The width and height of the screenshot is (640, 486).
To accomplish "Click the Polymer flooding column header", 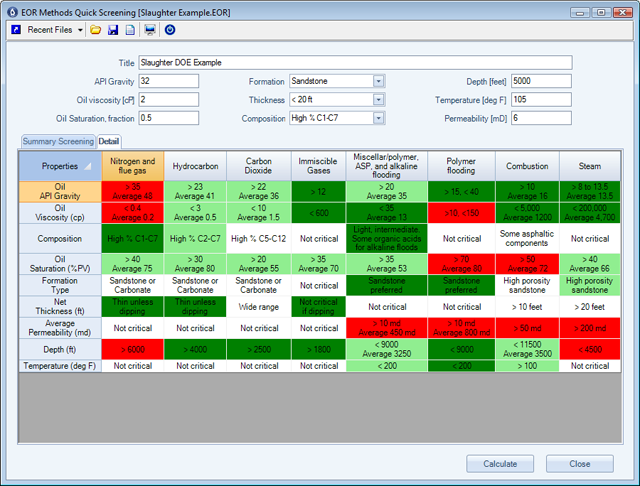I will [x=461, y=166].
